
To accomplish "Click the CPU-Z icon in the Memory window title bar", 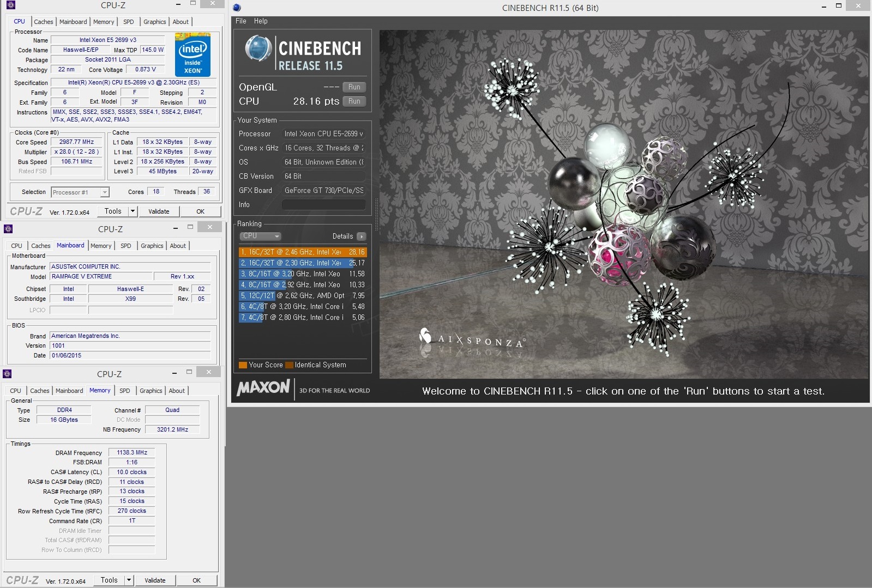I will 7,374.
